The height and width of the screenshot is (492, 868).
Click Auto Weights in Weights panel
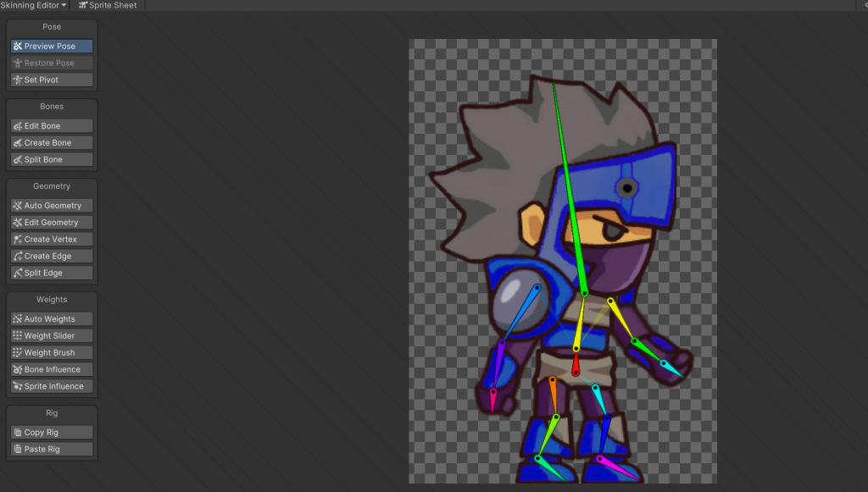coord(52,319)
